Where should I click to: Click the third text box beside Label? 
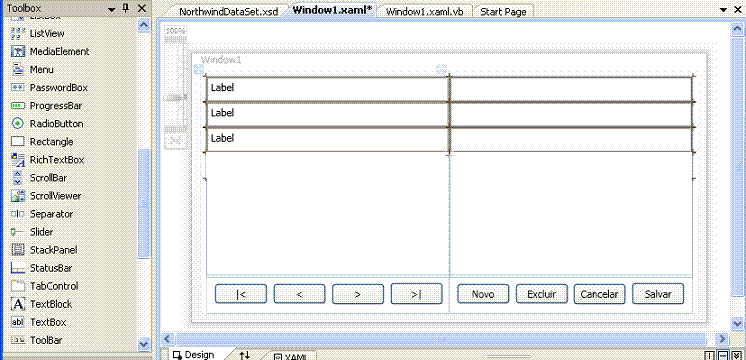571,139
